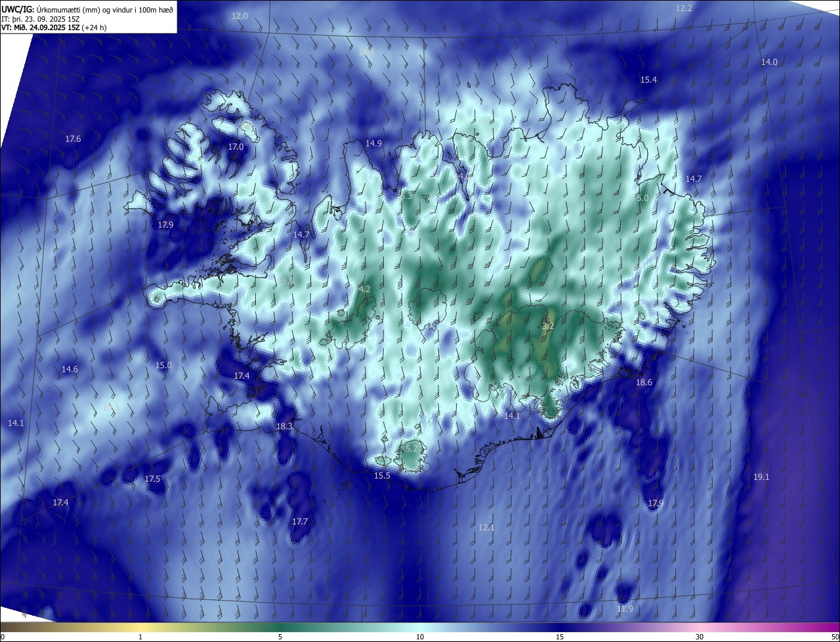Click the 12.2 value label on the map

tap(684, 8)
